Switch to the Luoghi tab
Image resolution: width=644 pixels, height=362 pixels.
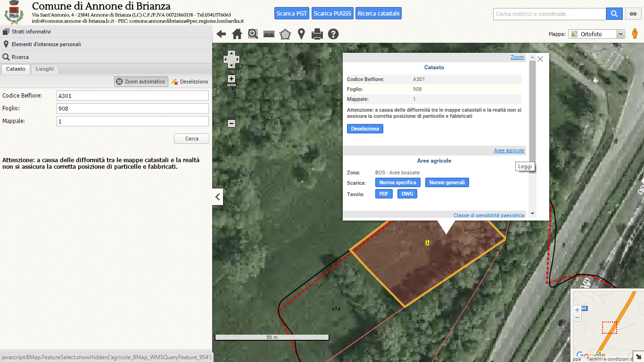(x=45, y=69)
